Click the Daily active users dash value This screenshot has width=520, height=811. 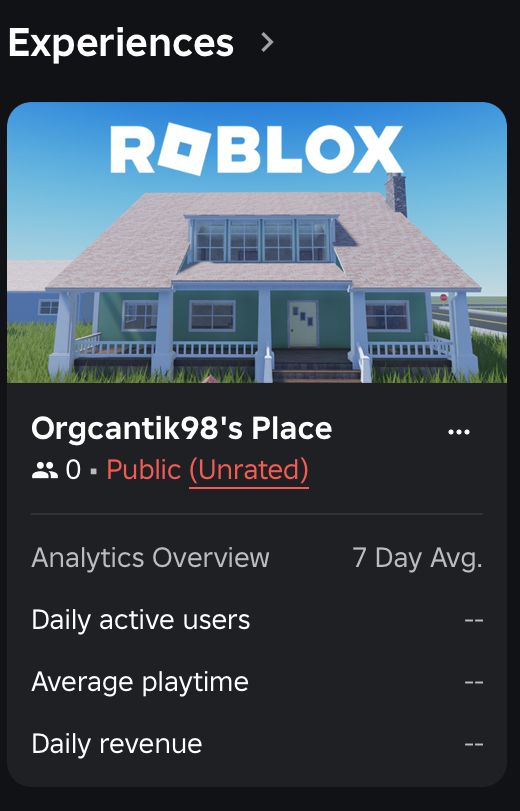tap(473, 620)
